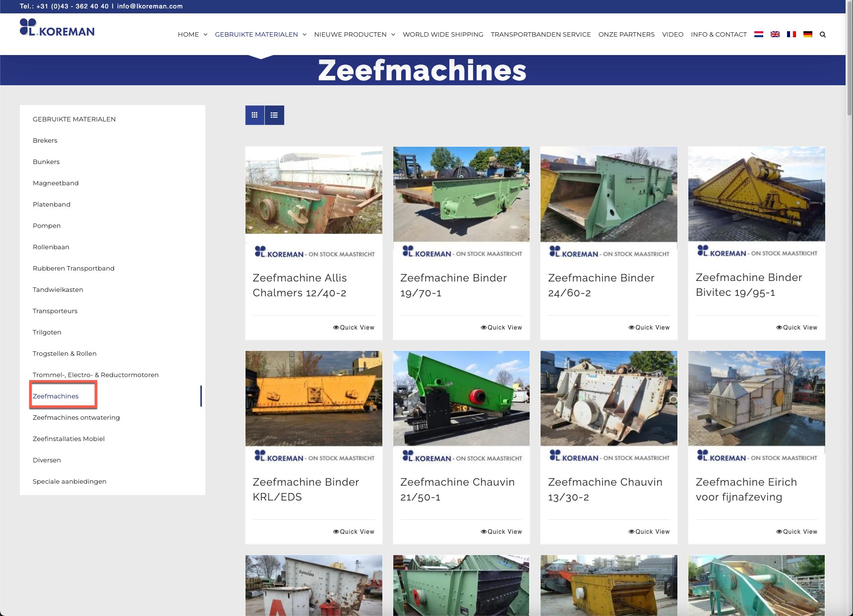Image resolution: width=853 pixels, height=616 pixels.
Task: Click the L.Koreman logo
Action: 57,28
